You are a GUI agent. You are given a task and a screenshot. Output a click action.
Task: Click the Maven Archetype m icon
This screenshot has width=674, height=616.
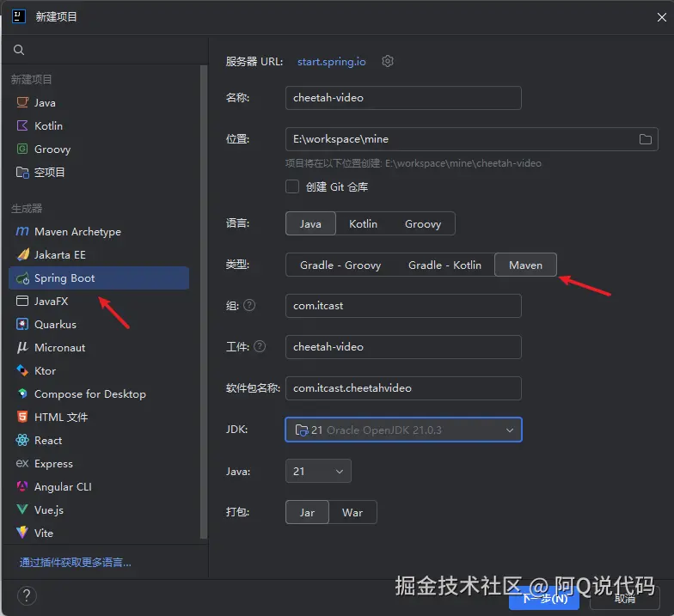coord(22,232)
